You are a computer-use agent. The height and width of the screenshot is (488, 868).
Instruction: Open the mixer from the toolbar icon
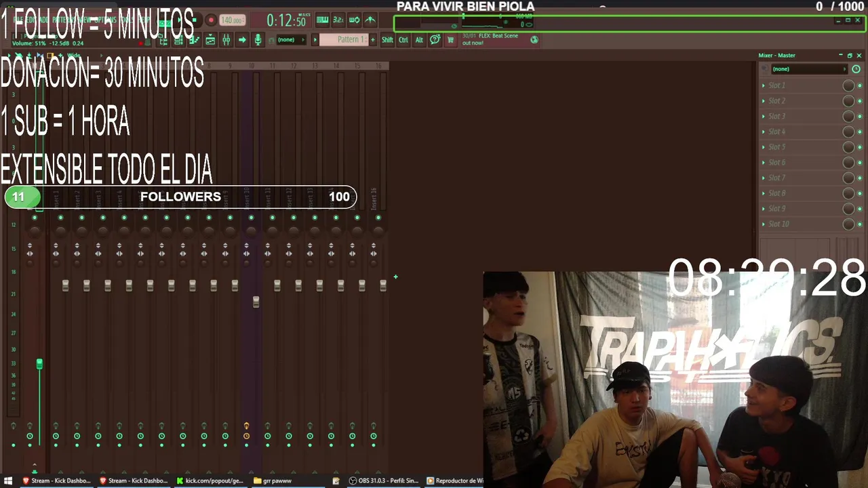(x=226, y=40)
